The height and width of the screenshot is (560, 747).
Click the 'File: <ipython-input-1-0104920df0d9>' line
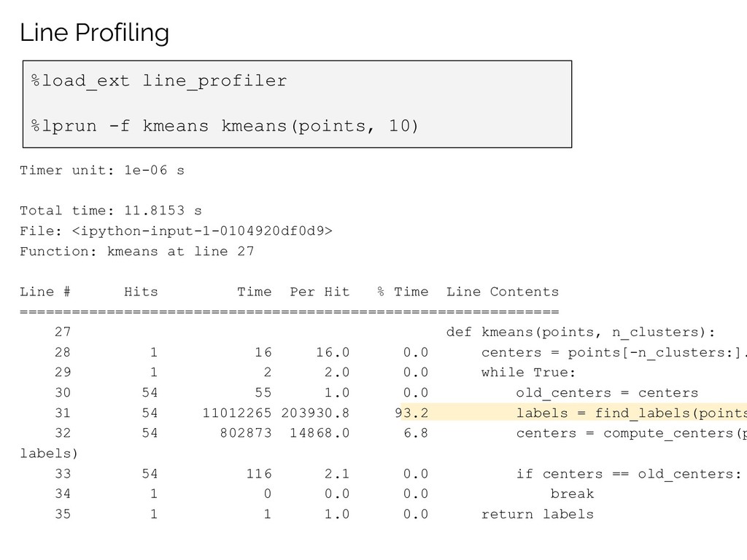point(177,231)
